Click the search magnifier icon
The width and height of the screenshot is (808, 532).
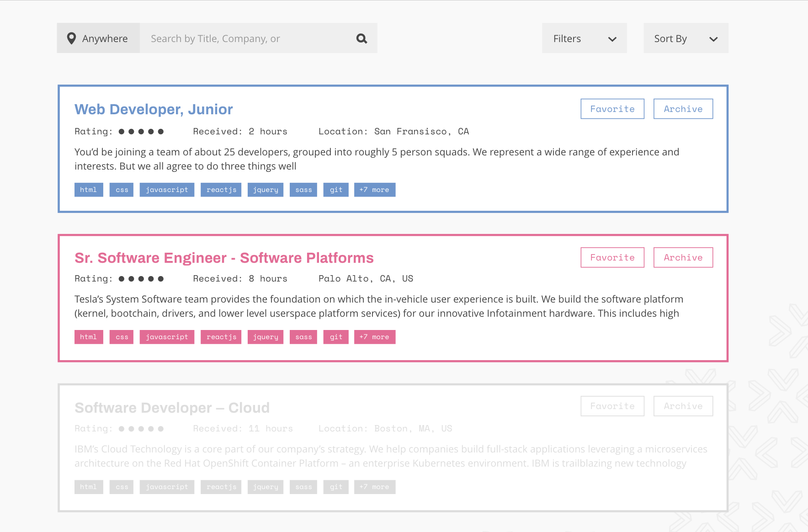point(361,38)
